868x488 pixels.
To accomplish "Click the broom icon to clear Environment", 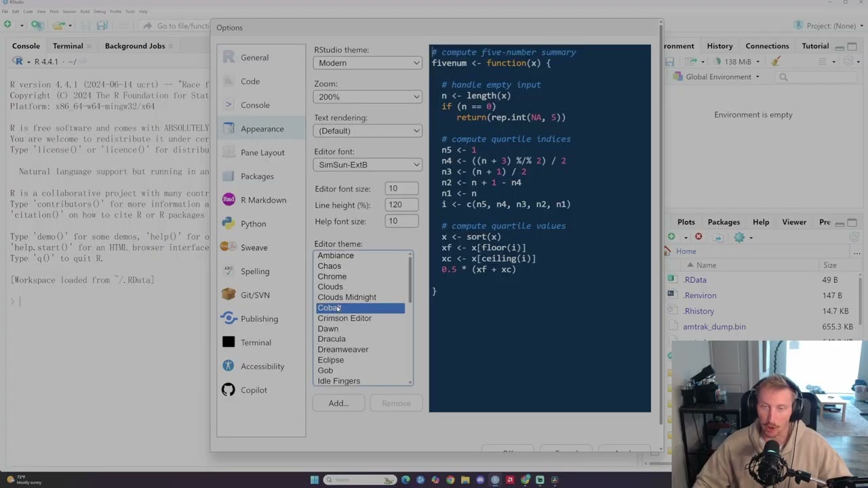I will [x=776, y=61].
